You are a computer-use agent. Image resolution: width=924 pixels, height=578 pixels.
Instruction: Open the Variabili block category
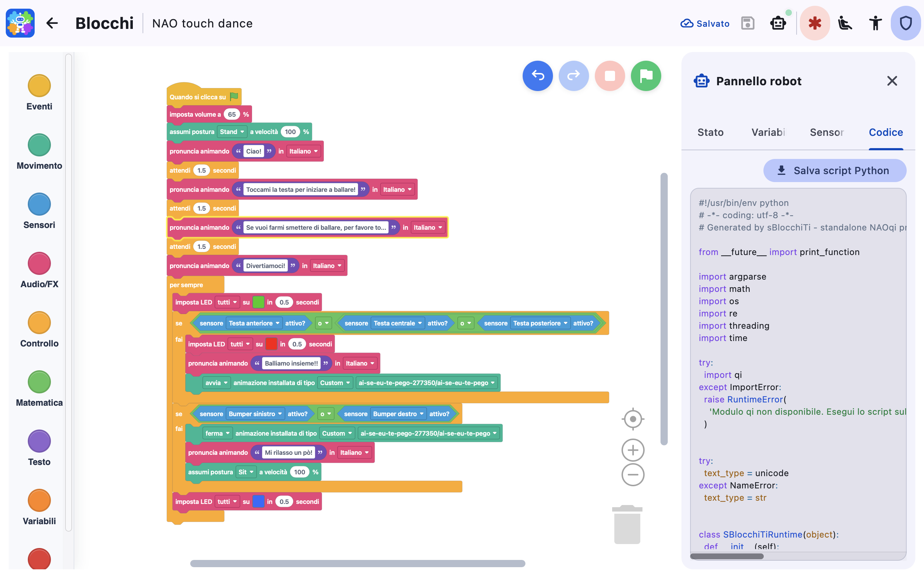(39, 508)
